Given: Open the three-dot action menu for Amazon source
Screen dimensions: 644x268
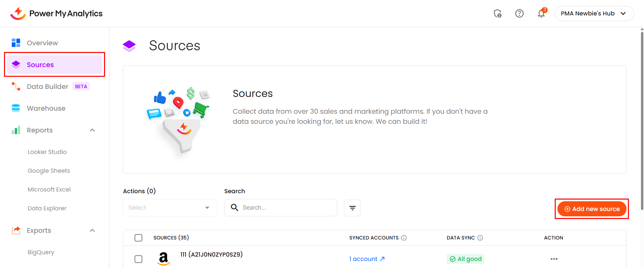Looking at the screenshot, I should (x=554, y=259).
